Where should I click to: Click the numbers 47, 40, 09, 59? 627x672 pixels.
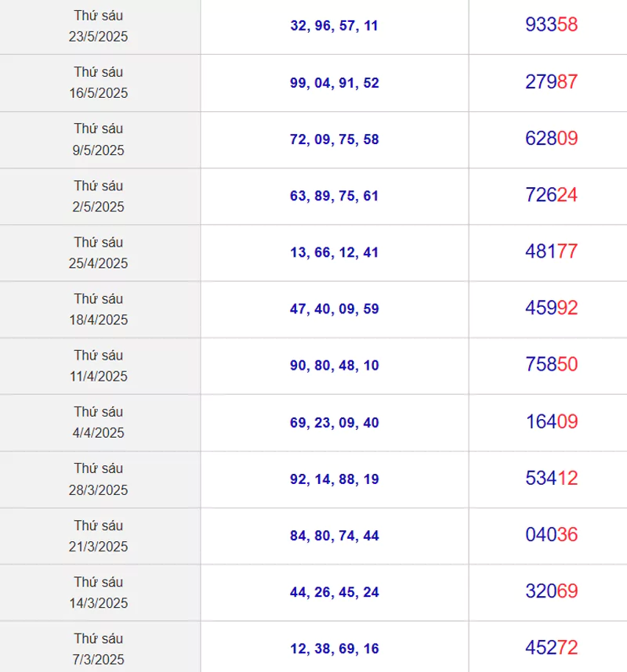334,309
